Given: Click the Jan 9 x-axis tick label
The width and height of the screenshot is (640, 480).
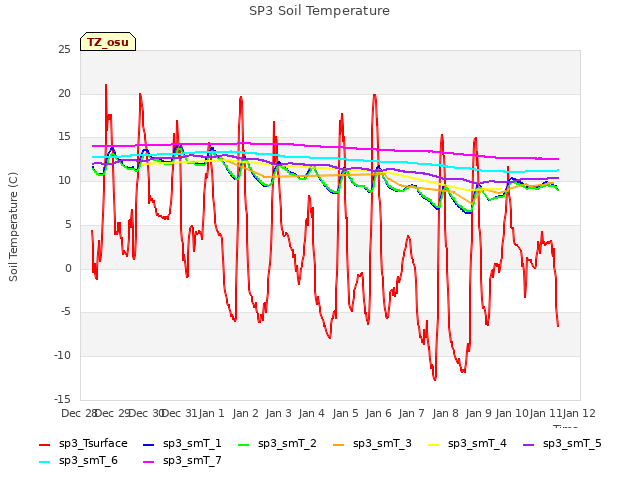Looking at the screenshot, I should (479, 413).
